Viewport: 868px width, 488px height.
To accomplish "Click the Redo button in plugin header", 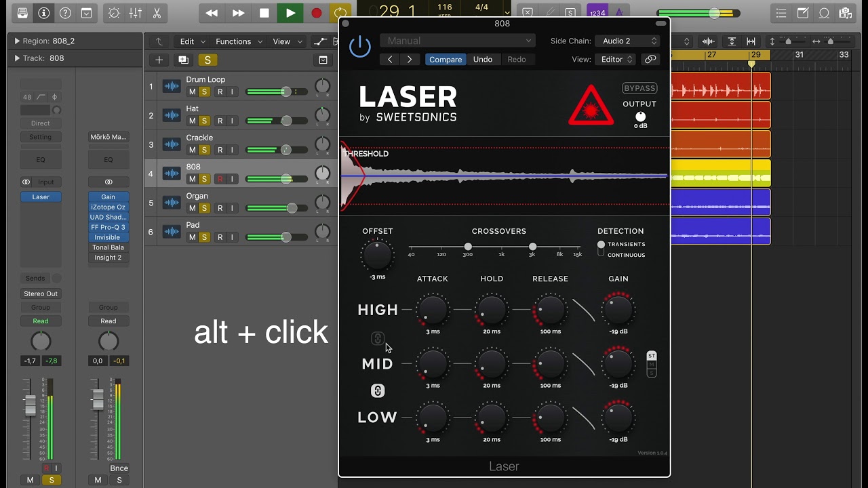I will click(517, 59).
